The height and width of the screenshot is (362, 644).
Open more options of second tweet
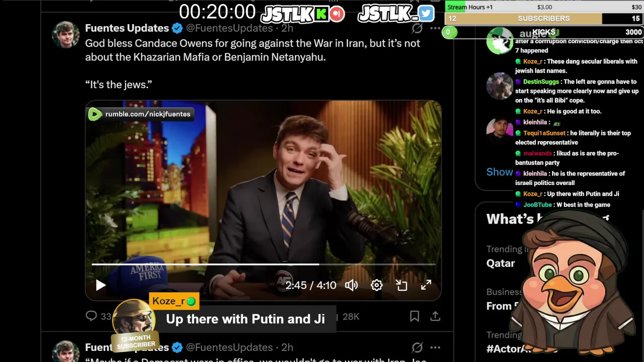pyautogui.click(x=435, y=347)
